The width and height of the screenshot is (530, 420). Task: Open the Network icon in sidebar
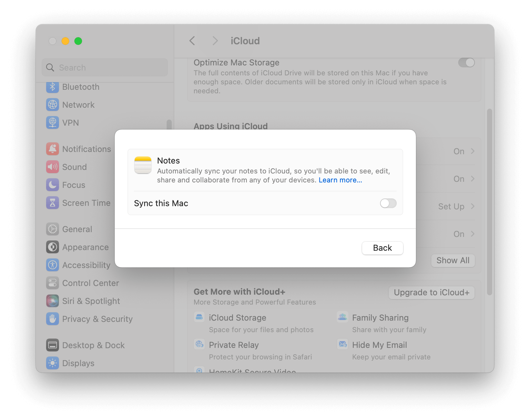pos(53,105)
